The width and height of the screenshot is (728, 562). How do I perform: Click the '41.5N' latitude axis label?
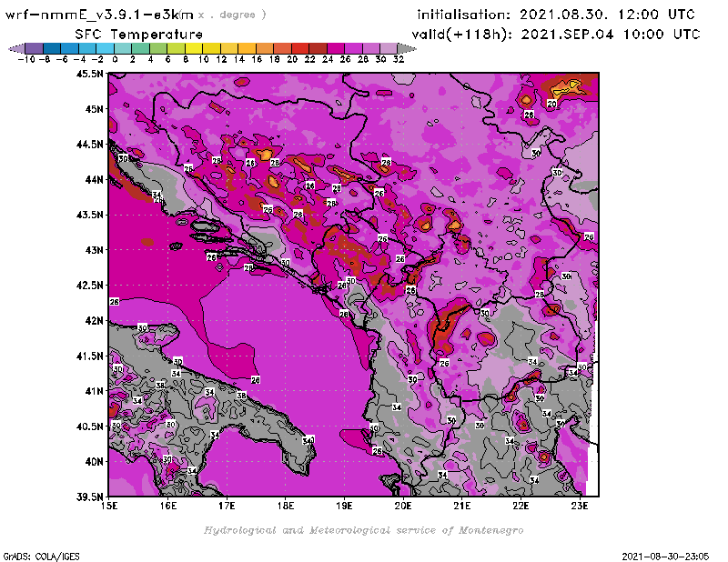tap(89, 356)
